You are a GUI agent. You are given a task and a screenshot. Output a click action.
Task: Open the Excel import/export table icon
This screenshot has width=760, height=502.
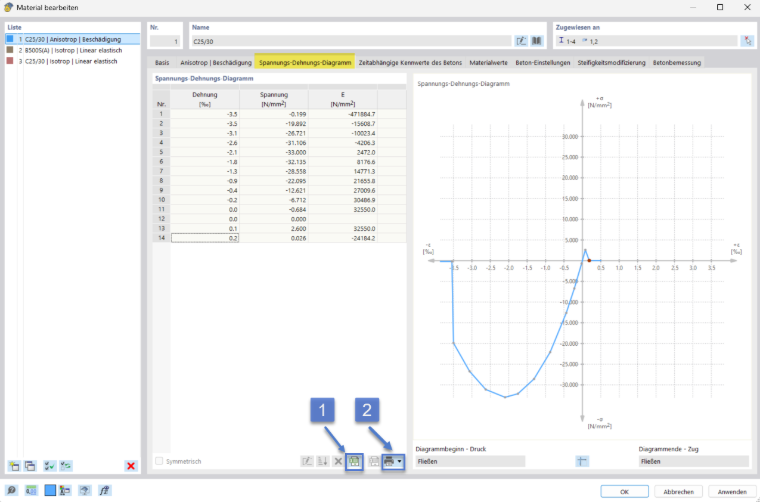[x=354, y=461]
